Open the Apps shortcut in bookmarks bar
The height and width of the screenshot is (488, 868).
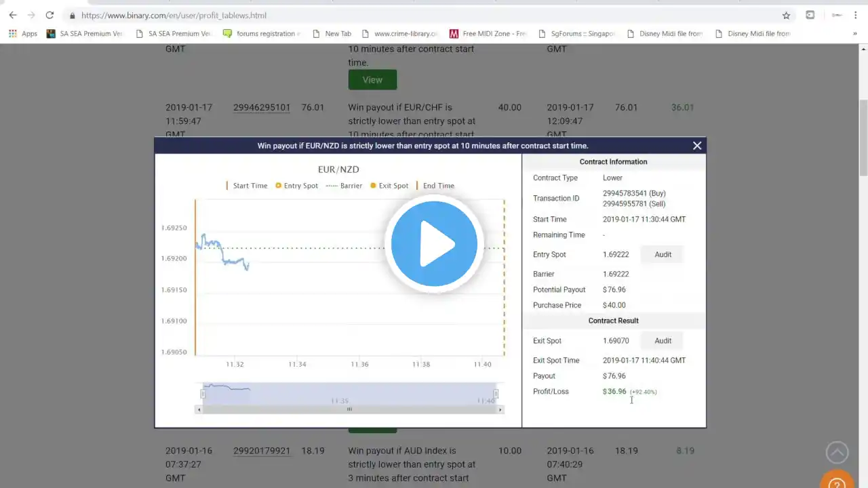(23, 33)
